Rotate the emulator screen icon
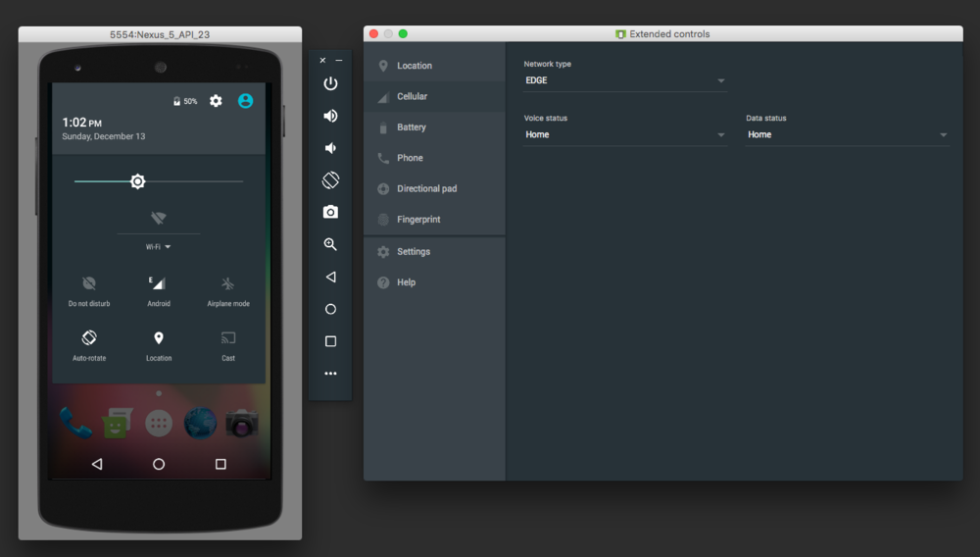This screenshot has width=980, height=557. click(330, 180)
